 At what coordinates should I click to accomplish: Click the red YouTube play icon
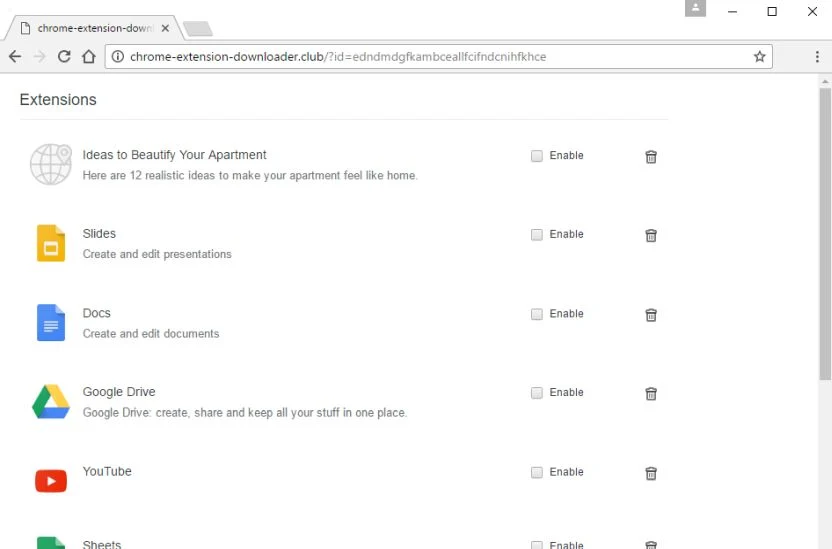pyautogui.click(x=51, y=481)
